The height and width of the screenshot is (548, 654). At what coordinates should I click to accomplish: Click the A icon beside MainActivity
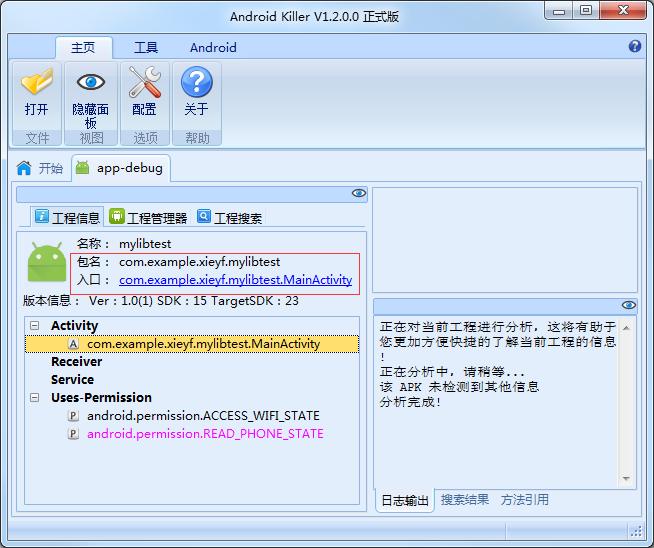tap(73, 344)
